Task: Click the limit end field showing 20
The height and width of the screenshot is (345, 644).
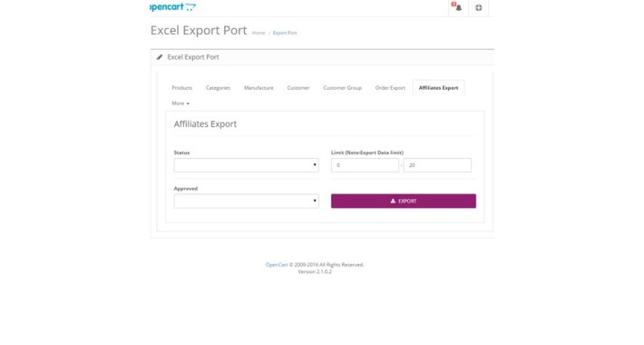Action: click(x=437, y=165)
